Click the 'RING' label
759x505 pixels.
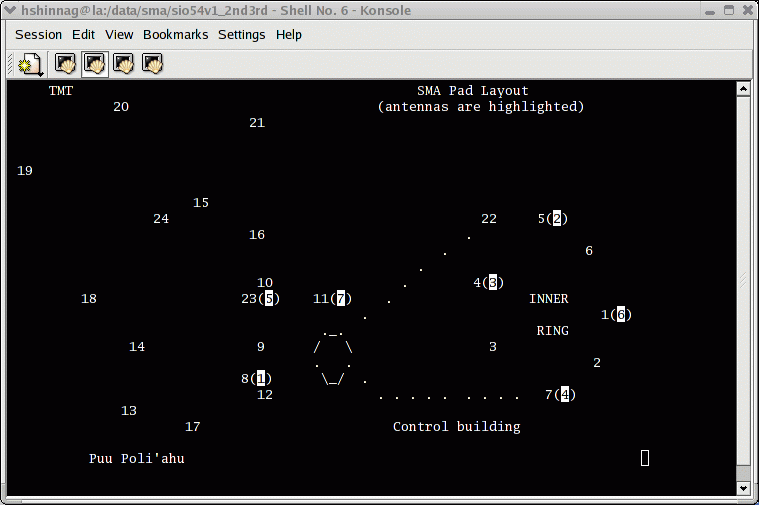point(553,331)
